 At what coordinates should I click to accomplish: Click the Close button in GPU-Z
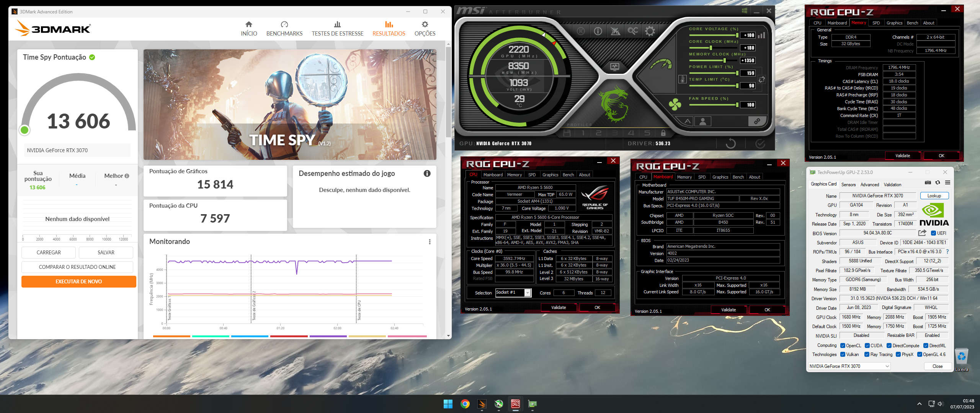[x=938, y=366]
